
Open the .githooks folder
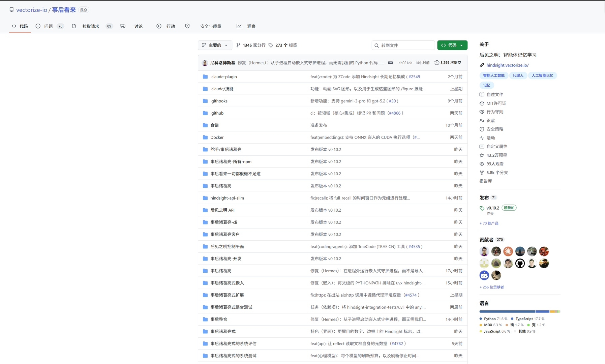coord(219,101)
